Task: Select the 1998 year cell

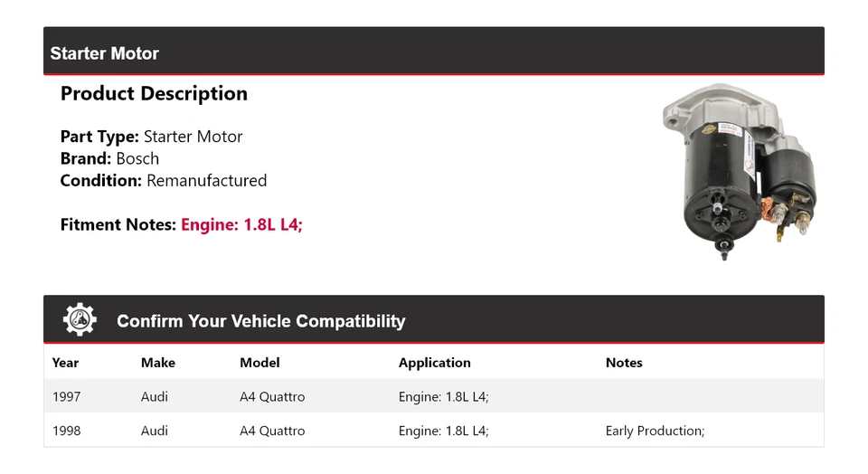Action: 66,431
